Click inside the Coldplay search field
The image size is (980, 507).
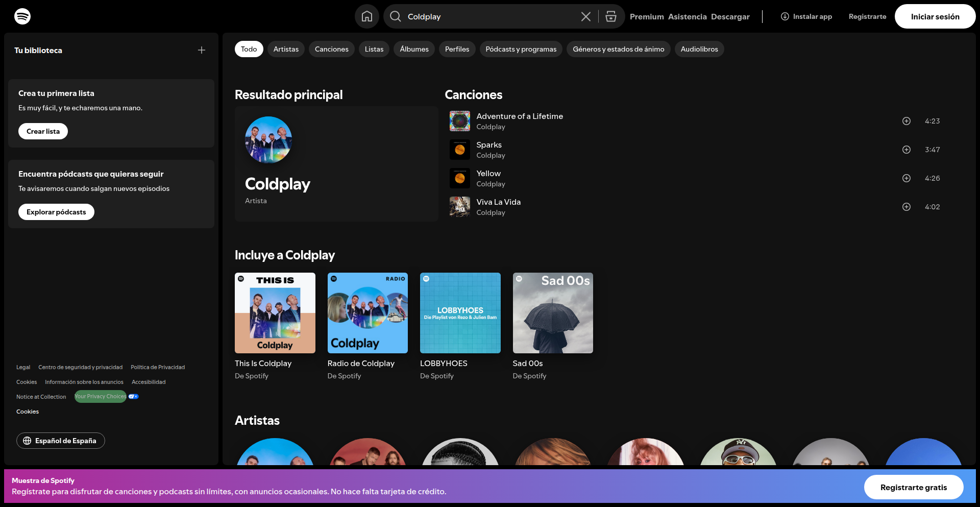[490, 16]
